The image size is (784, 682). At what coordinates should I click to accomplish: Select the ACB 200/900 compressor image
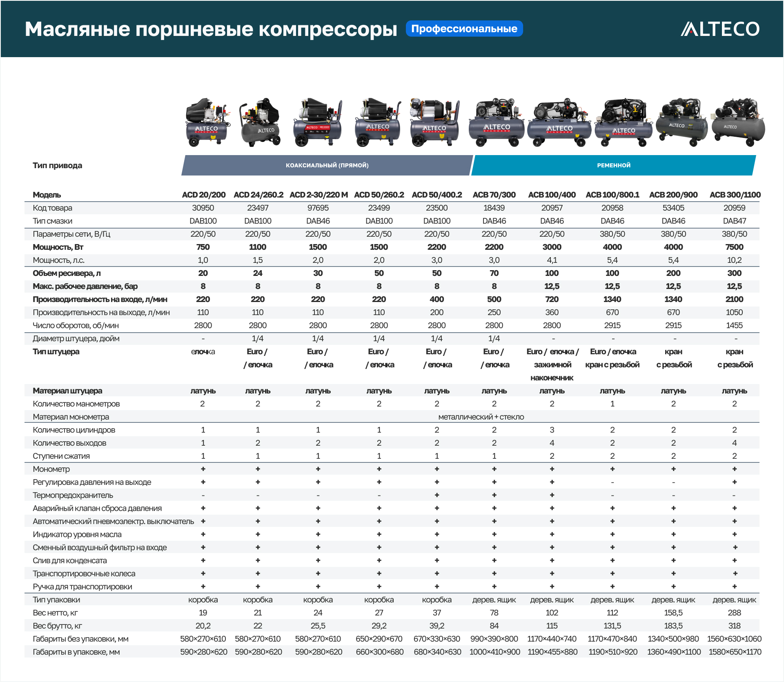[x=682, y=122]
